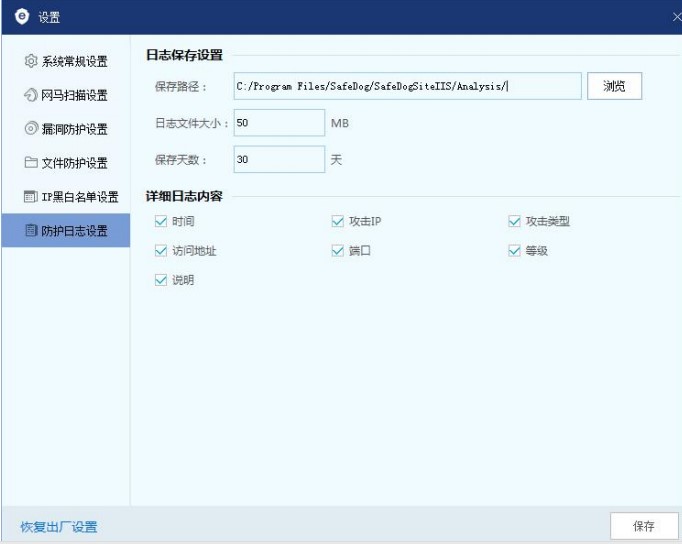Toggle 访问地址 log field checkbox
This screenshot has width=682, height=544.
(161, 251)
